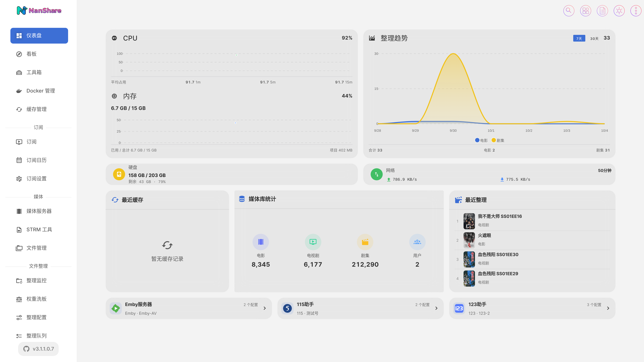Switch trend chart to 30天
The image size is (644, 362).
pyautogui.click(x=594, y=39)
